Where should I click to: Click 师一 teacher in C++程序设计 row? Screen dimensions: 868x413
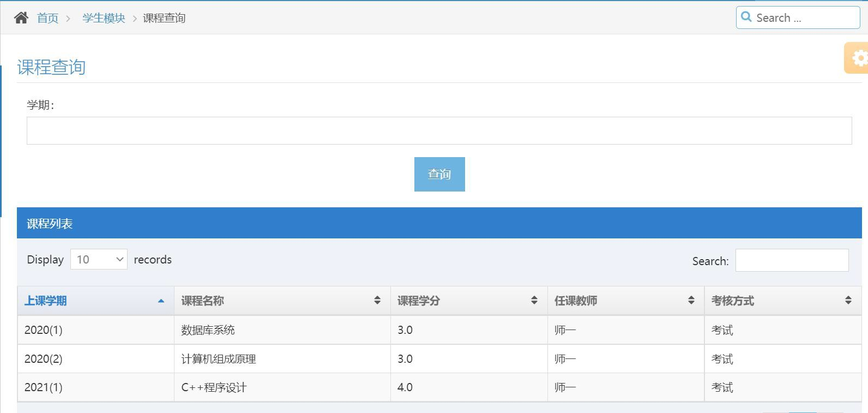tap(565, 387)
